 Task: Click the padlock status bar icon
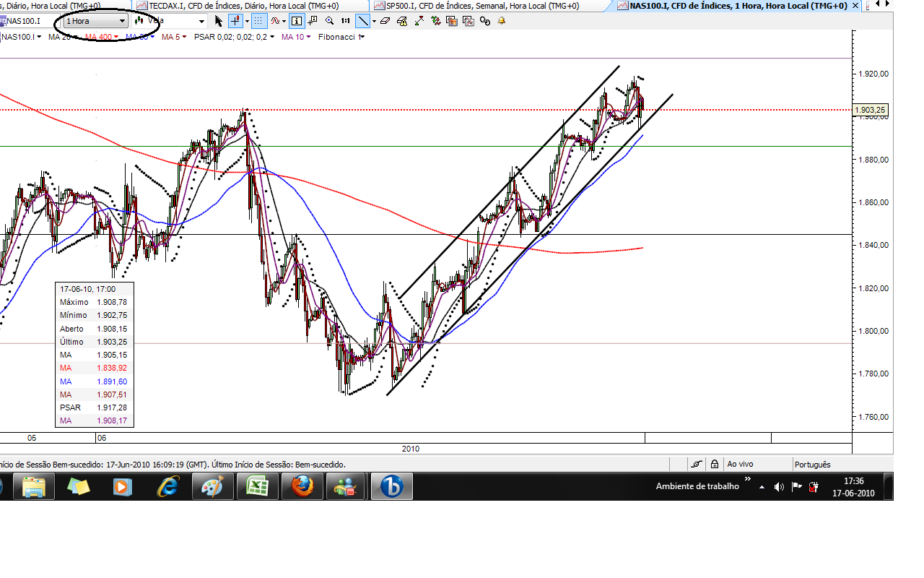point(714,465)
